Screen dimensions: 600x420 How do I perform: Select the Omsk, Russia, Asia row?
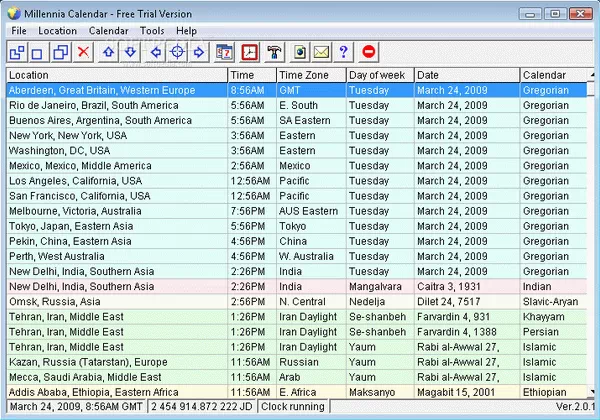pyautogui.click(x=117, y=301)
